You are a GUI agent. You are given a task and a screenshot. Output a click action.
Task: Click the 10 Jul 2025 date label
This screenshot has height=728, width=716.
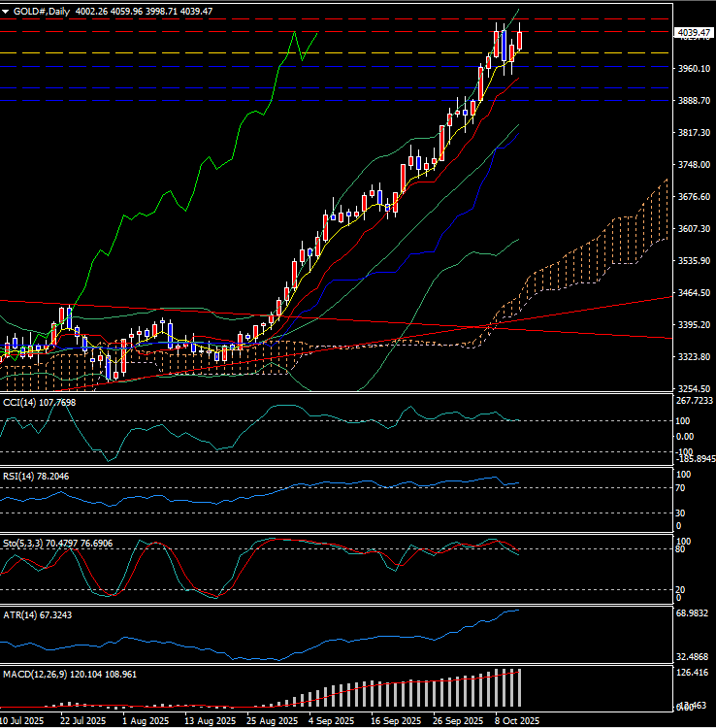coord(21,721)
